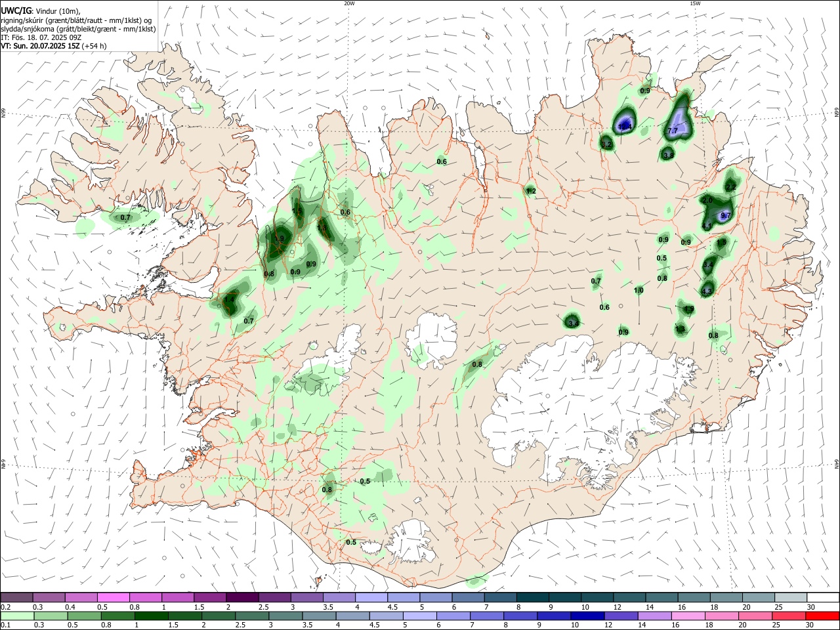Screen dimensions: 840x630
Task: Click the dark green 1–1.5 rain scale swatch
Action: click(152, 616)
